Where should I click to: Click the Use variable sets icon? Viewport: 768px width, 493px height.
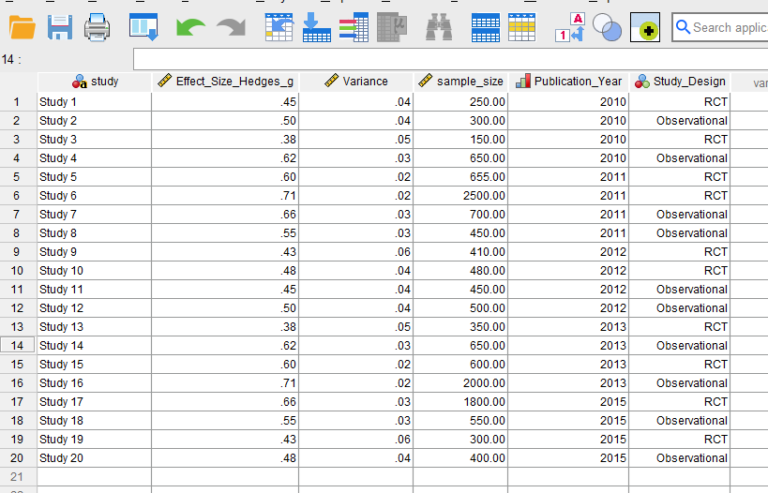[607, 28]
